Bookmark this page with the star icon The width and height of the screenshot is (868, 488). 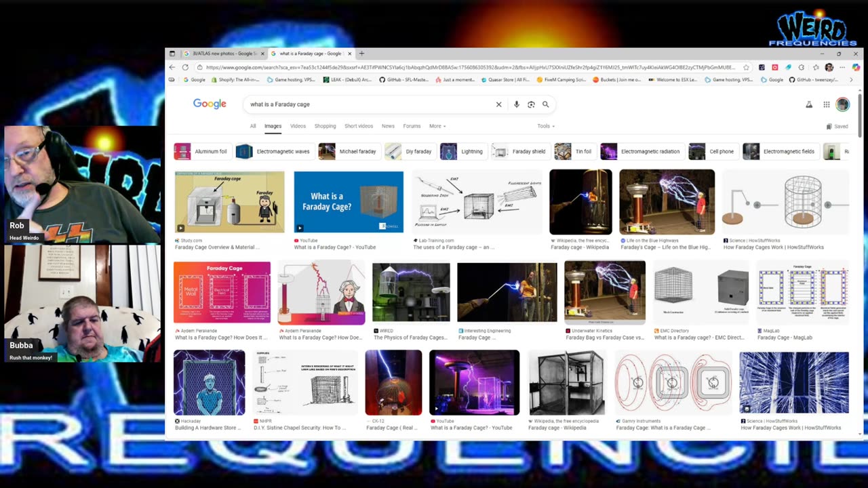click(x=746, y=67)
